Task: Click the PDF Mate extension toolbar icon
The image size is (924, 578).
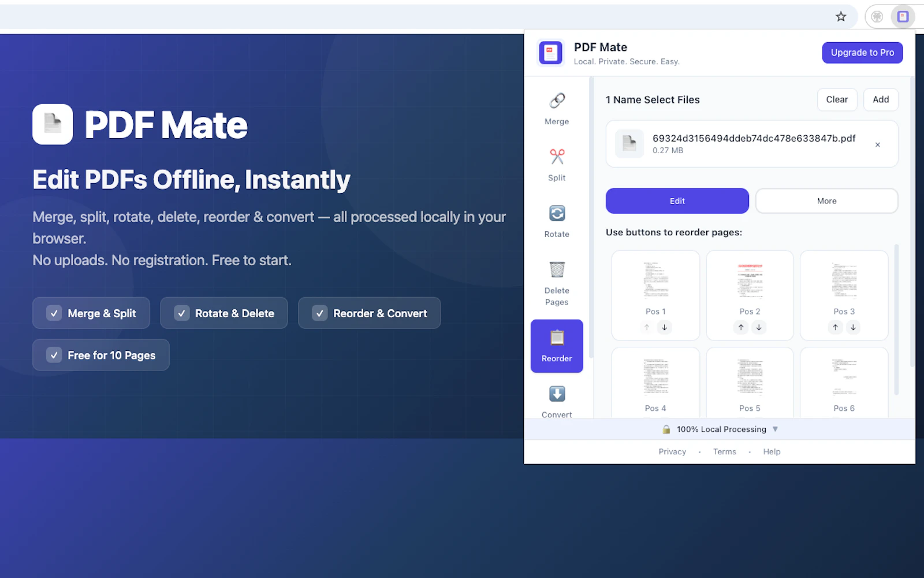Action: (x=903, y=17)
